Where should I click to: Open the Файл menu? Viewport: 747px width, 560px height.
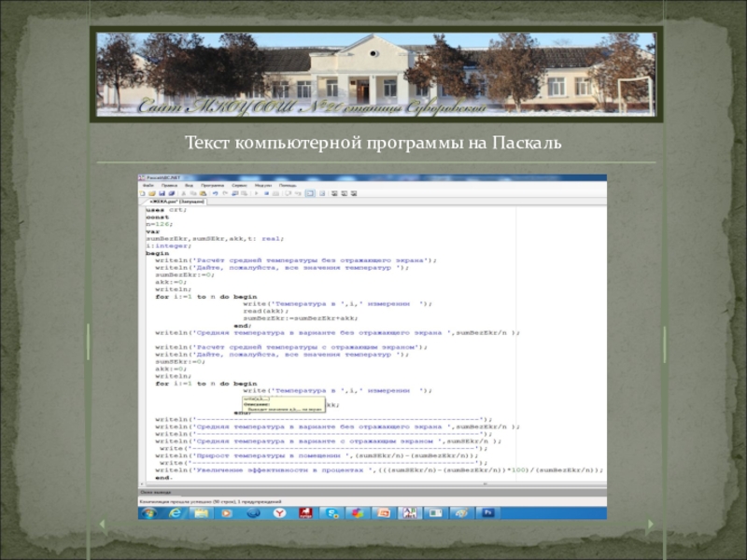tap(148, 186)
